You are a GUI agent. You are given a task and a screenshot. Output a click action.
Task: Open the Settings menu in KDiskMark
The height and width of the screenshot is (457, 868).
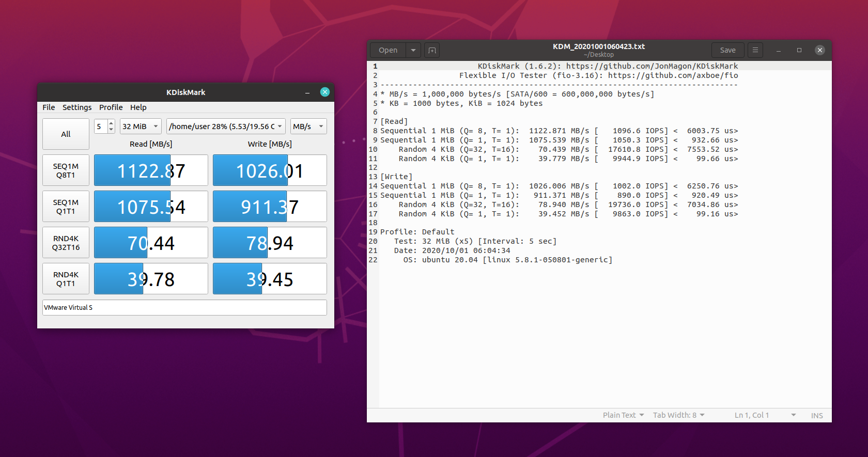[77, 107]
